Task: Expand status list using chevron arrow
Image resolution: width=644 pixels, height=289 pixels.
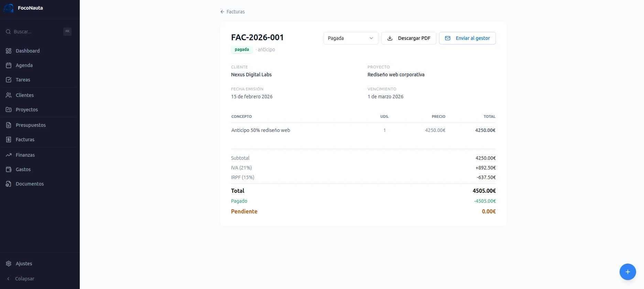Action: point(371,38)
